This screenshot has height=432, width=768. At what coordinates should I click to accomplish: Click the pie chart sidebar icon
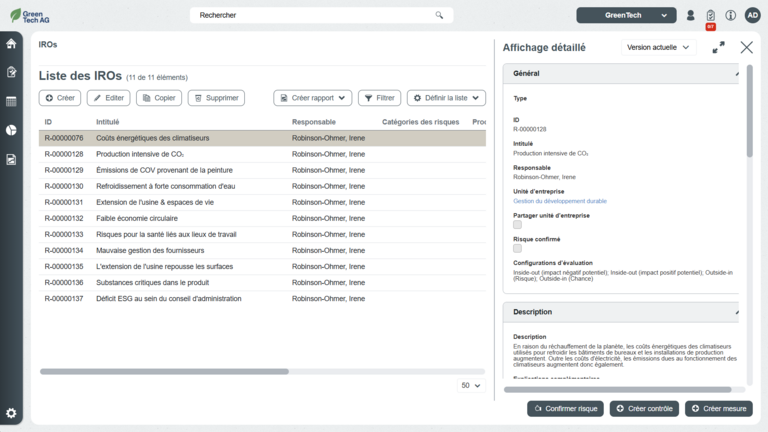pyautogui.click(x=11, y=130)
